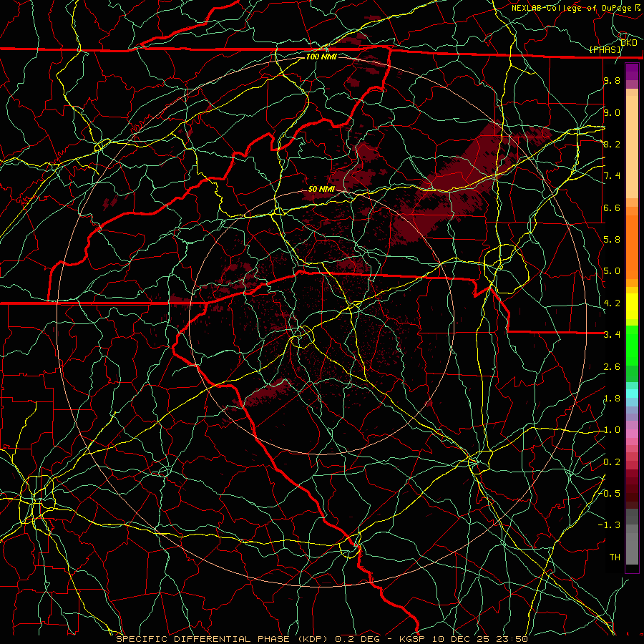
Task: Click the yellow band of the color bar
Action: [x=632, y=306]
